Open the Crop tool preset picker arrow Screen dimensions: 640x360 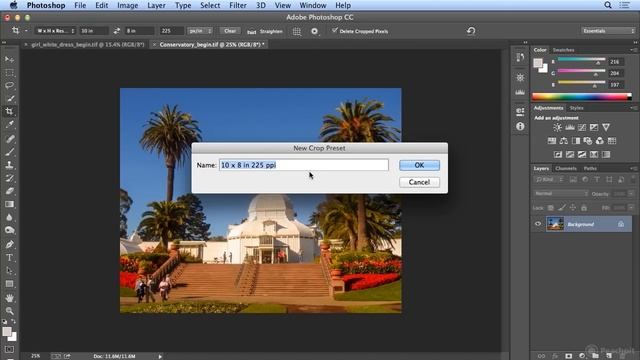point(26,31)
